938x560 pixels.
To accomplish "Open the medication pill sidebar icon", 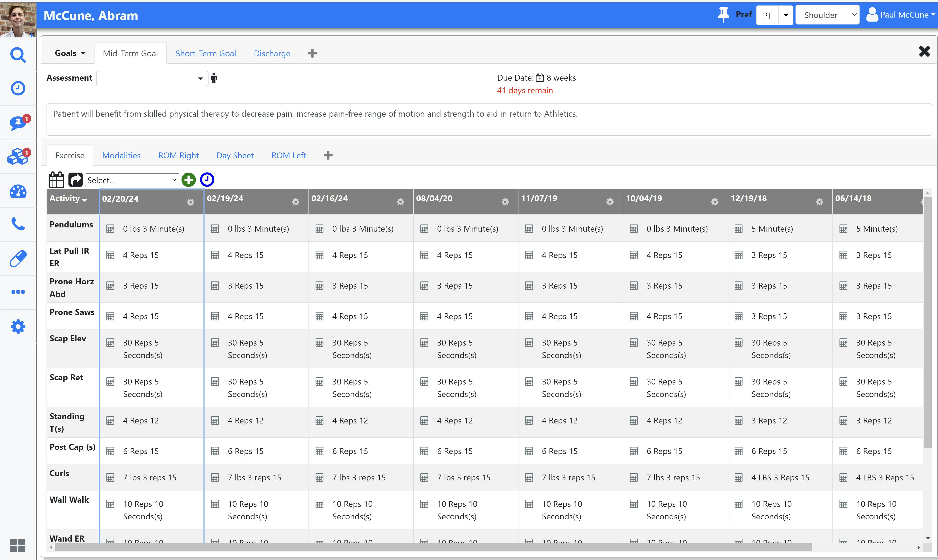I will 18,258.
